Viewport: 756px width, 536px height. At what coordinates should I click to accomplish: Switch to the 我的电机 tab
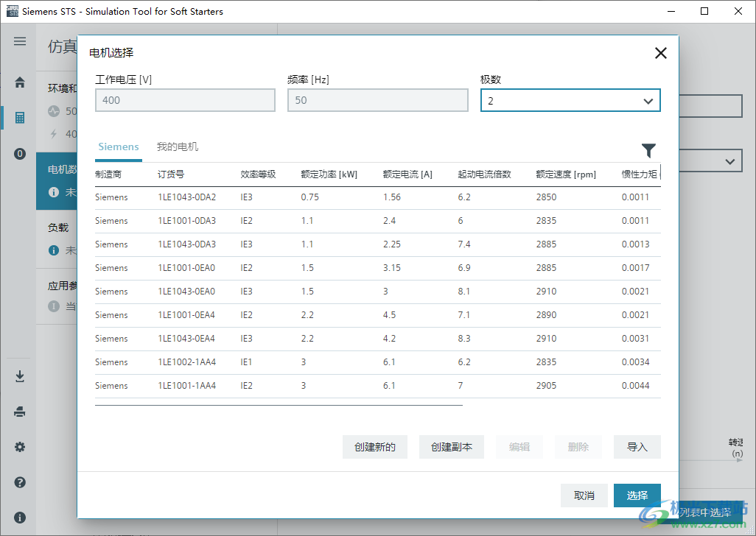point(178,147)
